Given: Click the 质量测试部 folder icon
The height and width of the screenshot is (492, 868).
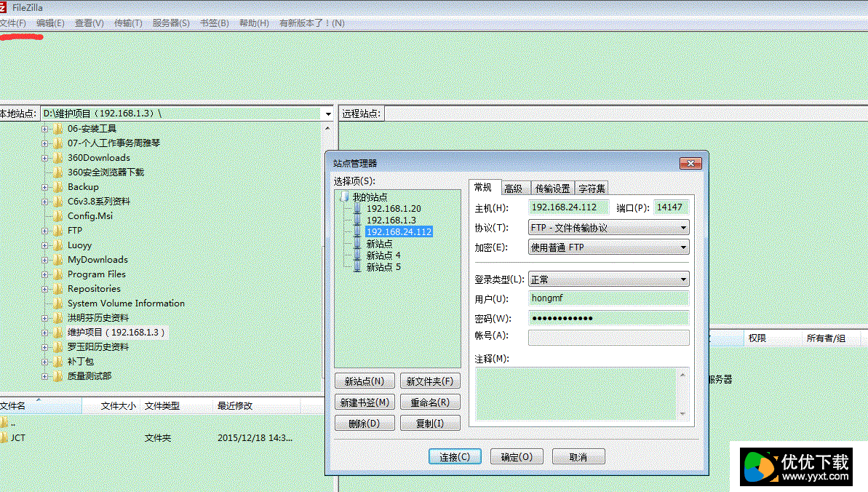Looking at the screenshot, I should pos(57,376).
